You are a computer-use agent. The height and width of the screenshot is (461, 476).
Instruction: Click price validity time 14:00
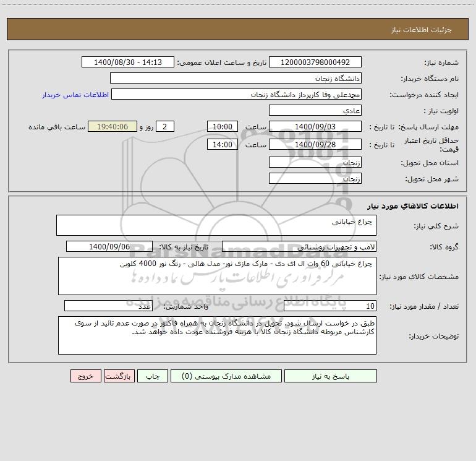pos(222,144)
